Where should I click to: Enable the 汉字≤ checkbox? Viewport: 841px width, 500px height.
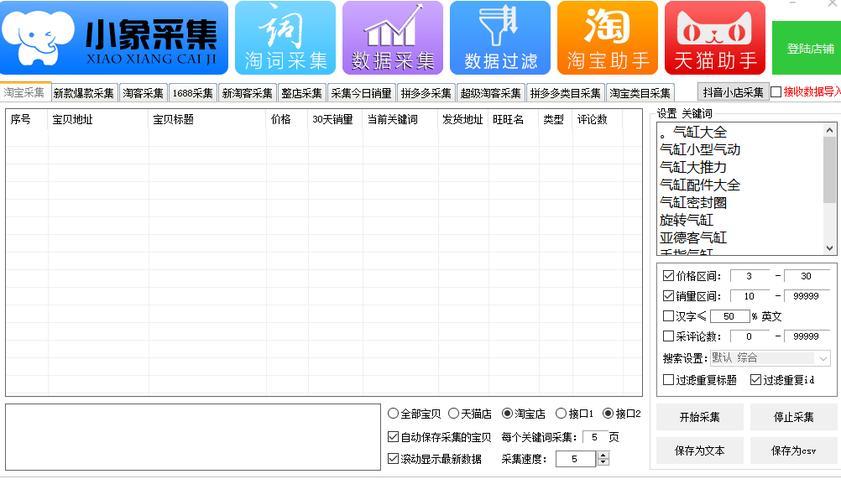(668, 315)
